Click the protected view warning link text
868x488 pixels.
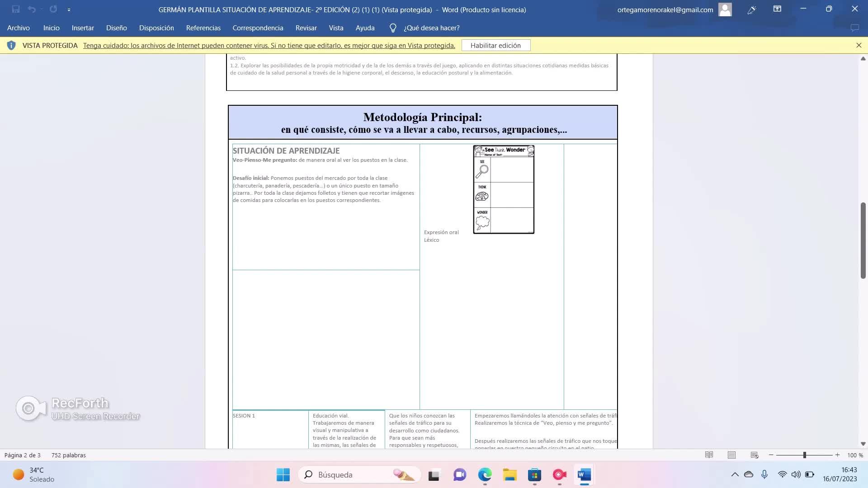[269, 45]
